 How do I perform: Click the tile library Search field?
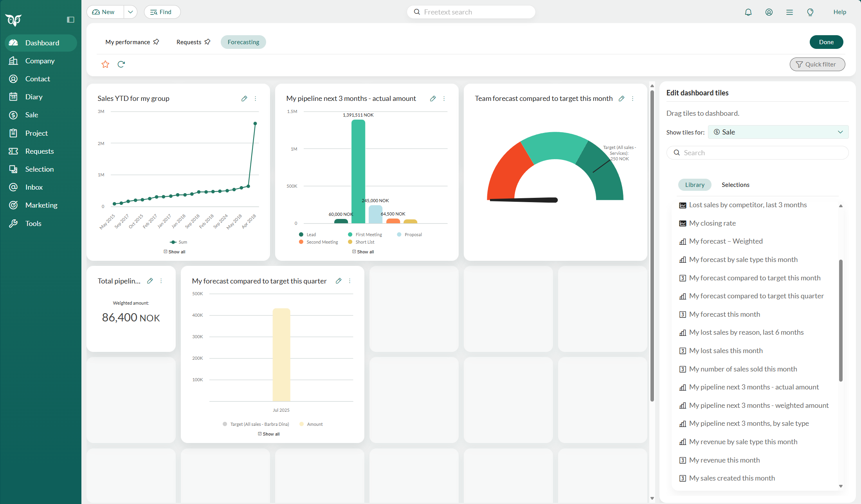(x=757, y=153)
